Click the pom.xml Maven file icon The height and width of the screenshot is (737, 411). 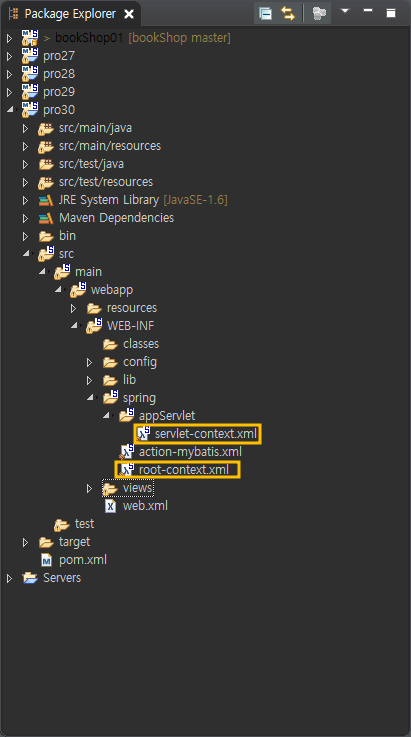46,560
